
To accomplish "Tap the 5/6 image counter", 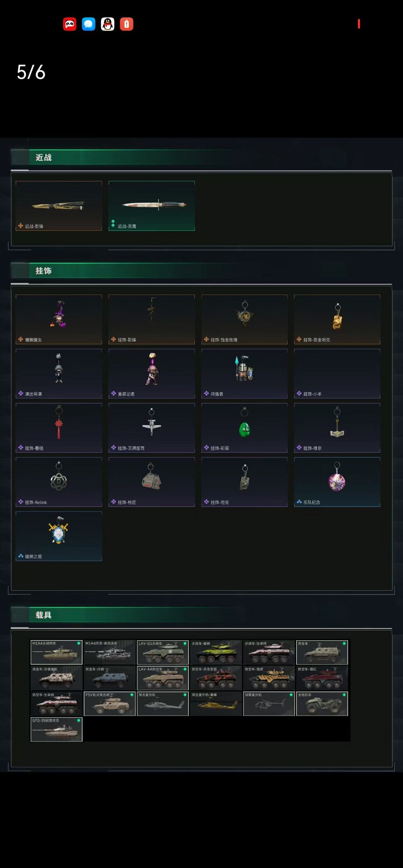I will 31,72.
